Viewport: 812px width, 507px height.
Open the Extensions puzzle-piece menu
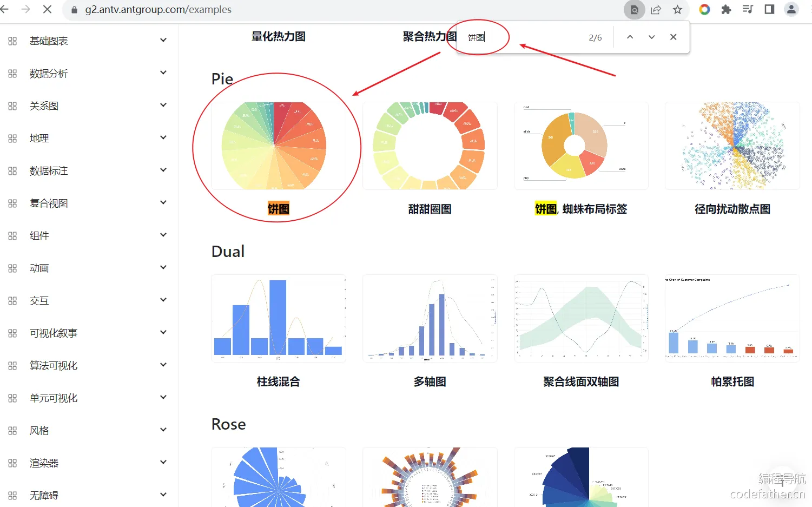(726, 9)
